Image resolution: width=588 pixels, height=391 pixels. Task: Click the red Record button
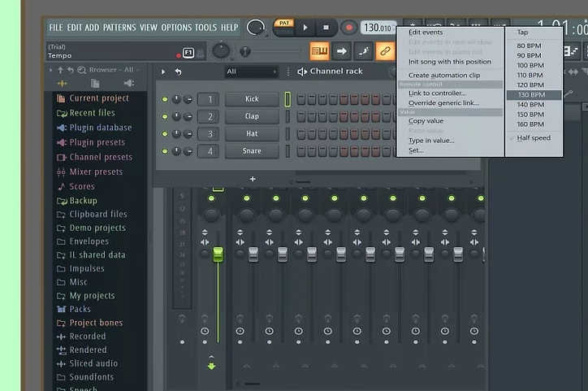tap(348, 28)
